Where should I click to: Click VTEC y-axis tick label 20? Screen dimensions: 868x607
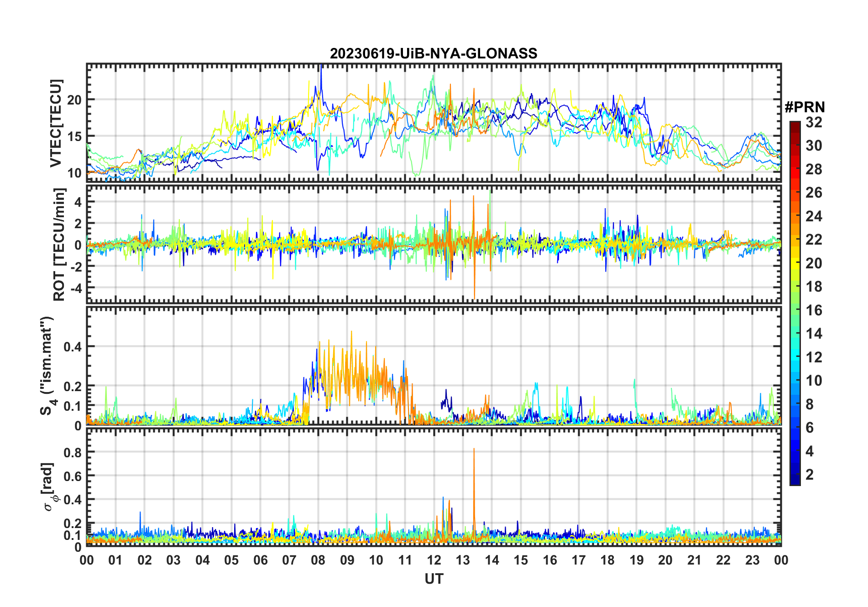[x=74, y=100]
